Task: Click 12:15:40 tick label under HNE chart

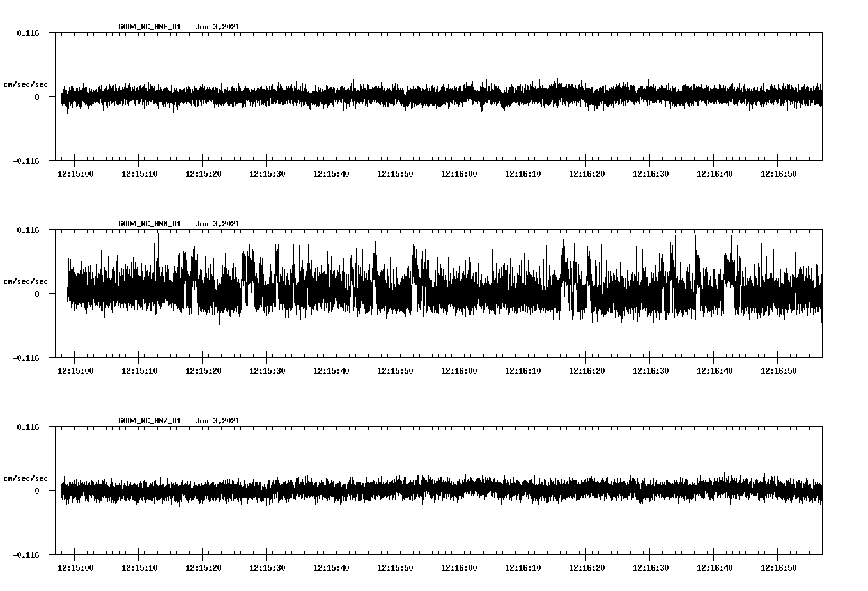Action: (331, 173)
